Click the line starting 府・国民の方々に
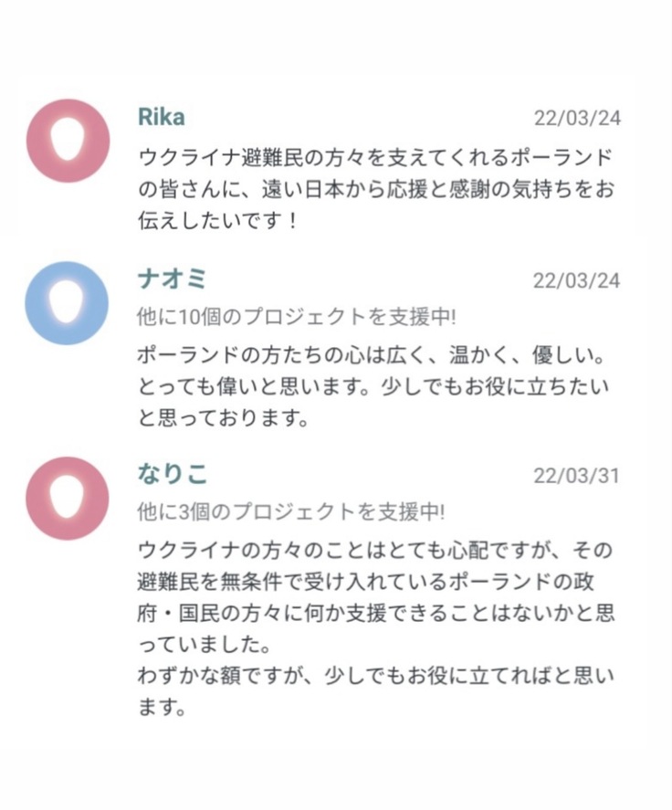Image resolution: width=672 pixels, height=810 pixels. (x=374, y=613)
